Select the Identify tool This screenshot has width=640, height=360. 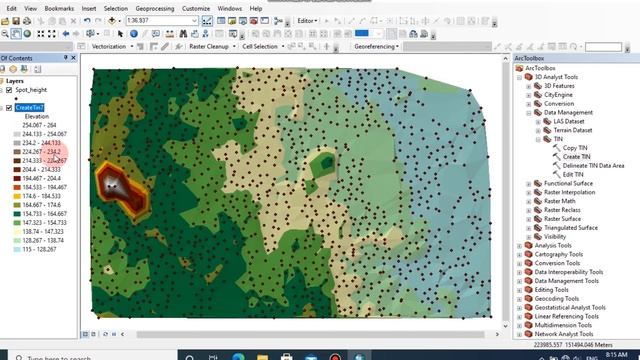click(133, 34)
